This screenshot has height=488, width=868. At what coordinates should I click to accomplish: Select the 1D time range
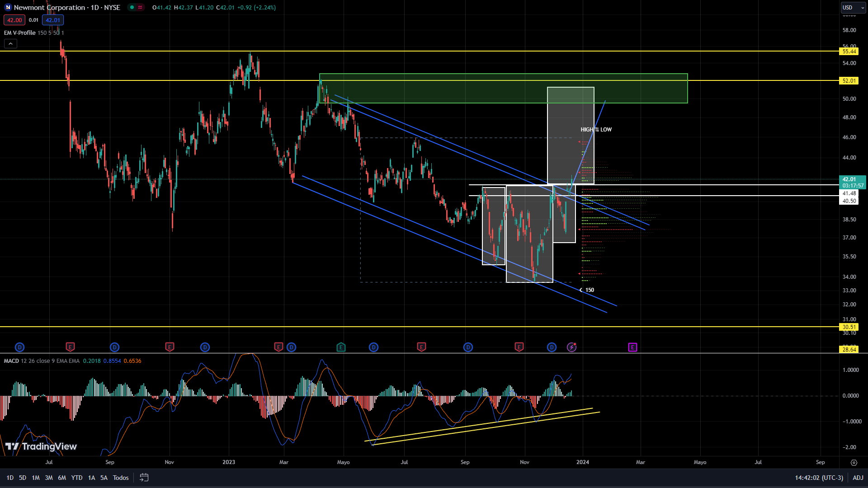coord(10,478)
